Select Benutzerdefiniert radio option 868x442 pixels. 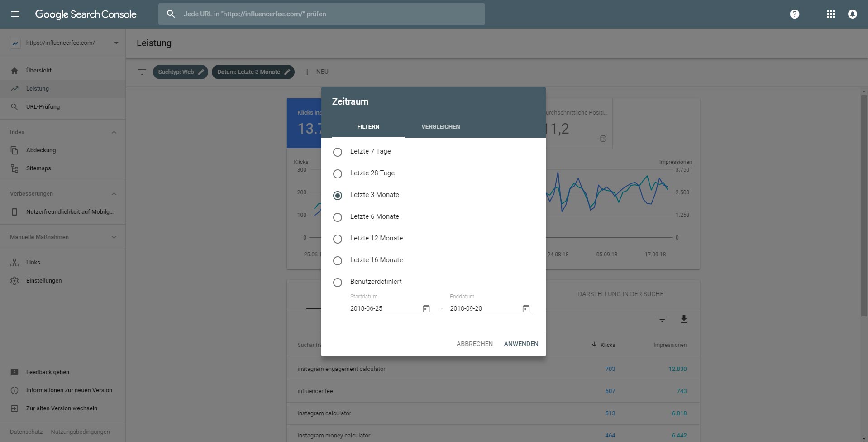(x=338, y=283)
